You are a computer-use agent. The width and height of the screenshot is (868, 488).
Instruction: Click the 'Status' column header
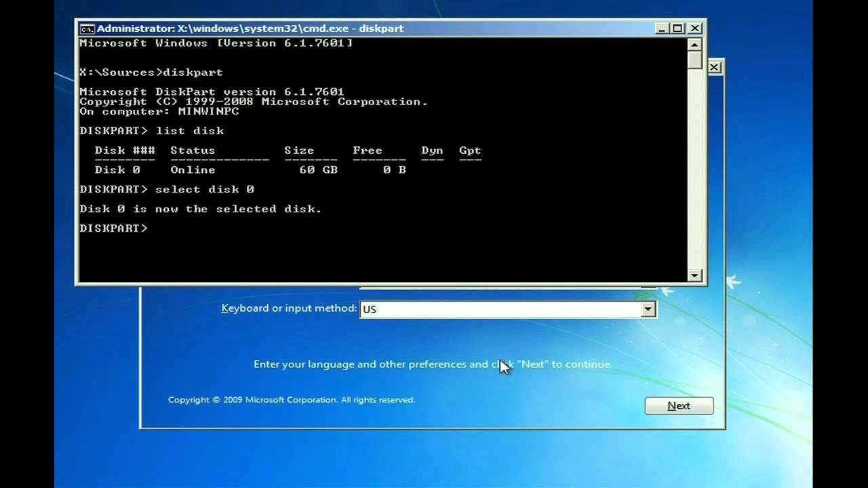[193, 150]
